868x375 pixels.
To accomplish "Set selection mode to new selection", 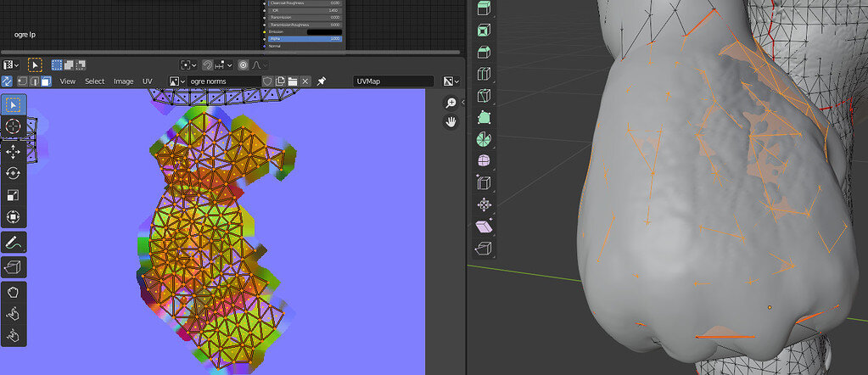I will point(57,65).
